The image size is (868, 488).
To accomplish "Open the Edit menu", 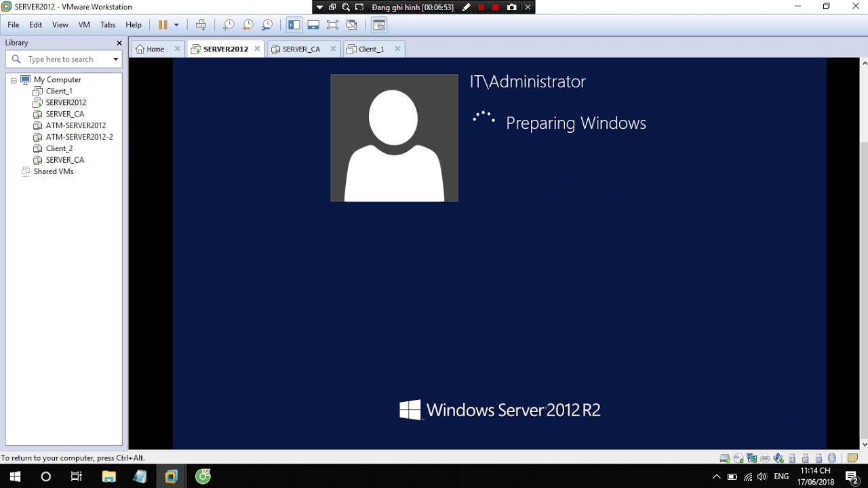I will [35, 24].
